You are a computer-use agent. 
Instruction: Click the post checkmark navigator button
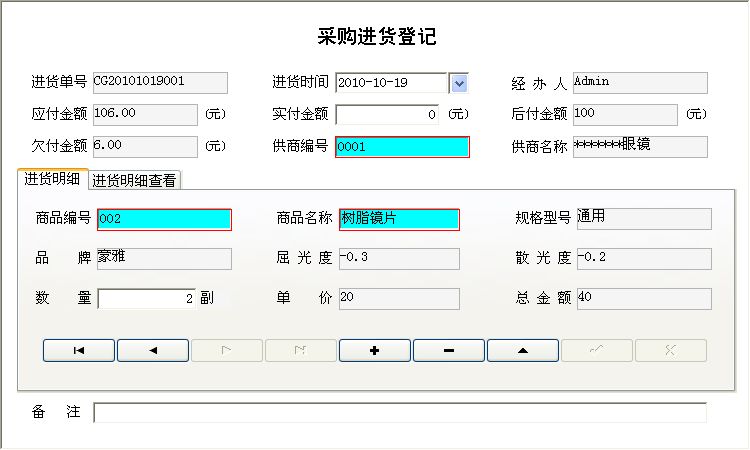[x=597, y=351]
